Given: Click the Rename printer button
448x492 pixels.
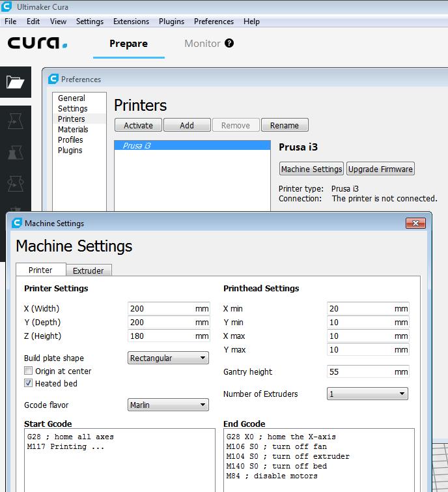Looking at the screenshot, I should pyautogui.click(x=285, y=125).
